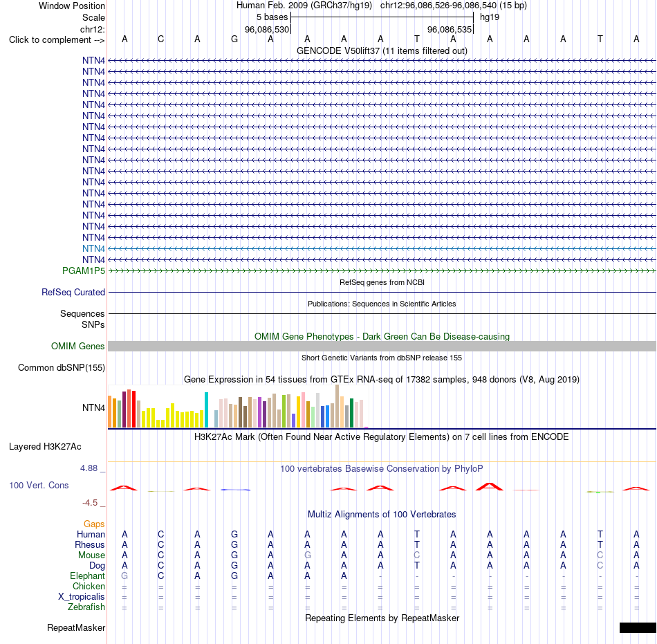657x644 pixels.
Task: Open 'OMIM Gene Phenotypes' track title
Action: tap(382, 336)
